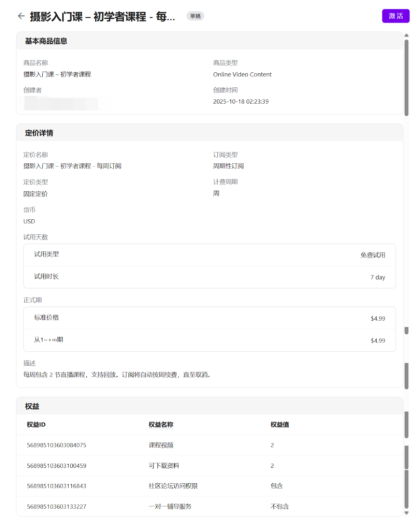Click the scrollbar up arrow
420x526 pixels.
(x=407, y=35)
